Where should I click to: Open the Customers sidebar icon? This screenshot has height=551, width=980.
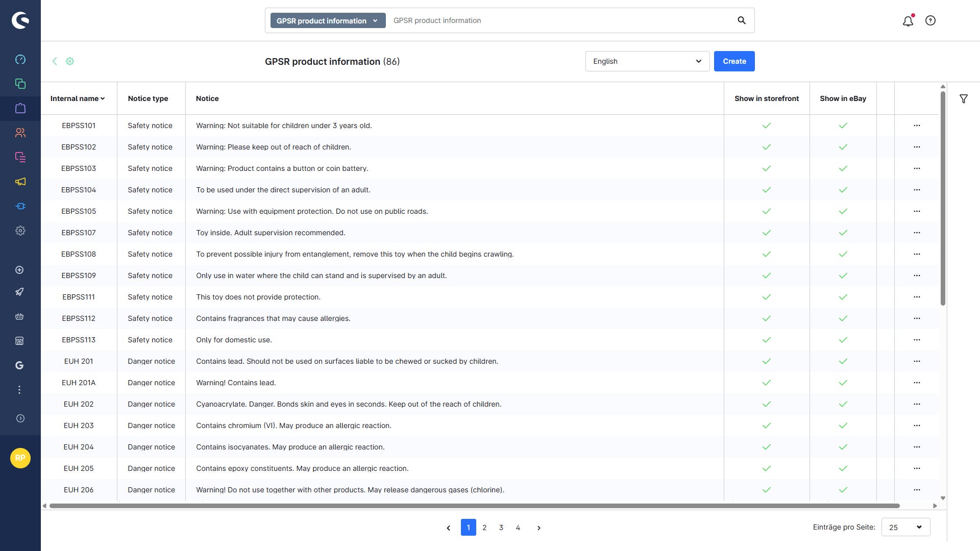click(20, 133)
